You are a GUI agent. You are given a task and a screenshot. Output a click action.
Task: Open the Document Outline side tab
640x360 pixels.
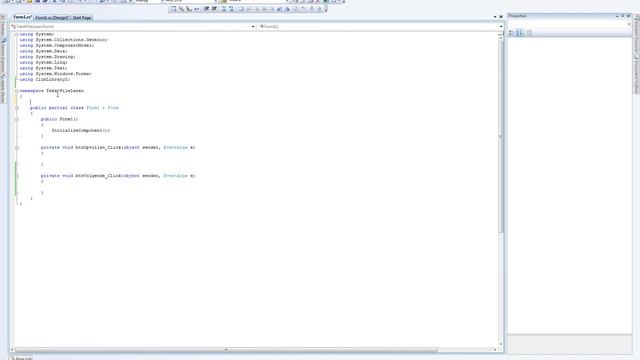point(636,76)
